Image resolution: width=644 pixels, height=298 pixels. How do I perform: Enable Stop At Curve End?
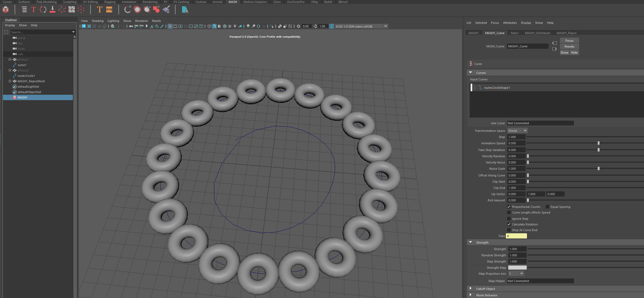coord(509,230)
